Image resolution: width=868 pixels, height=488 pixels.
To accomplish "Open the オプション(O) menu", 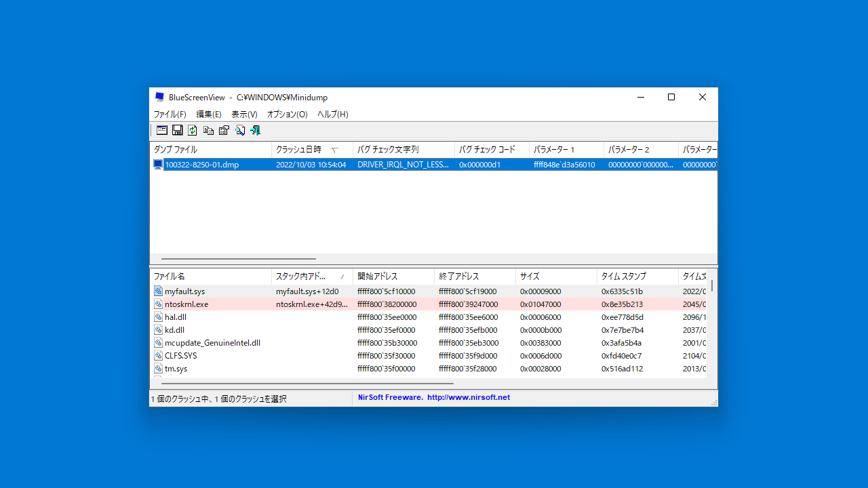I will pos(288,115).
